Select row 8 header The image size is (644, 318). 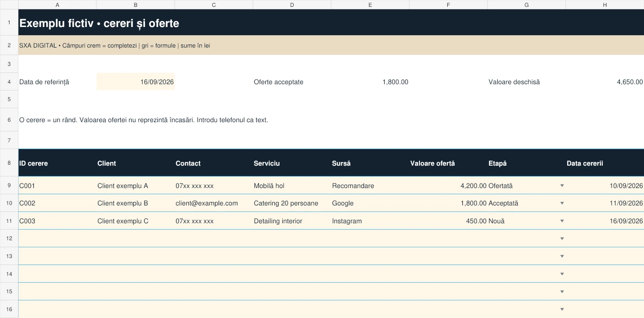(9, 163)
